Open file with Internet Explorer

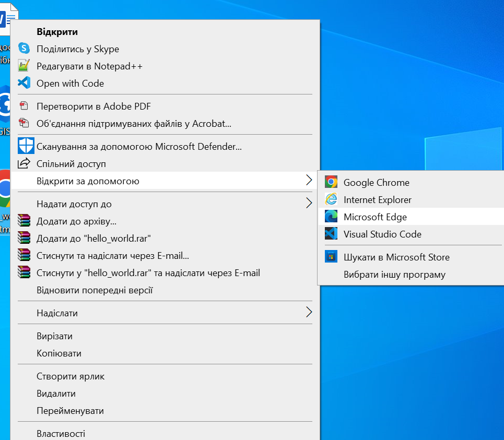click(411, 199)
